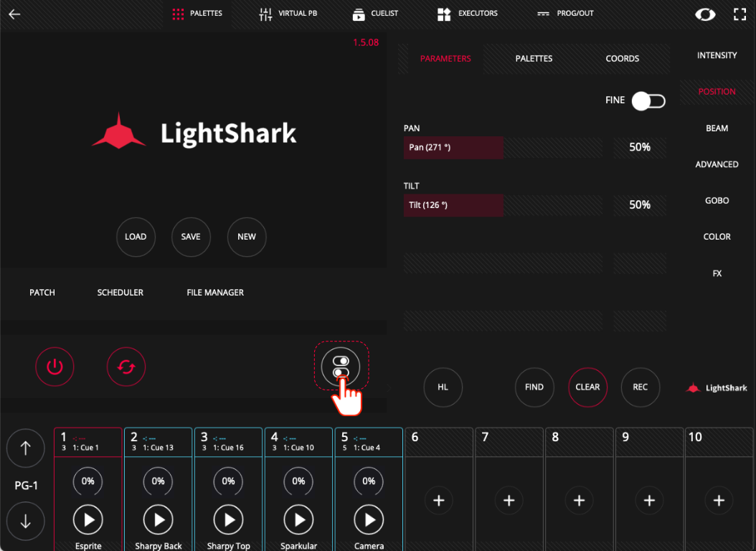Switch to the Parameters tab
756x551 pixels.
(445, 58)
